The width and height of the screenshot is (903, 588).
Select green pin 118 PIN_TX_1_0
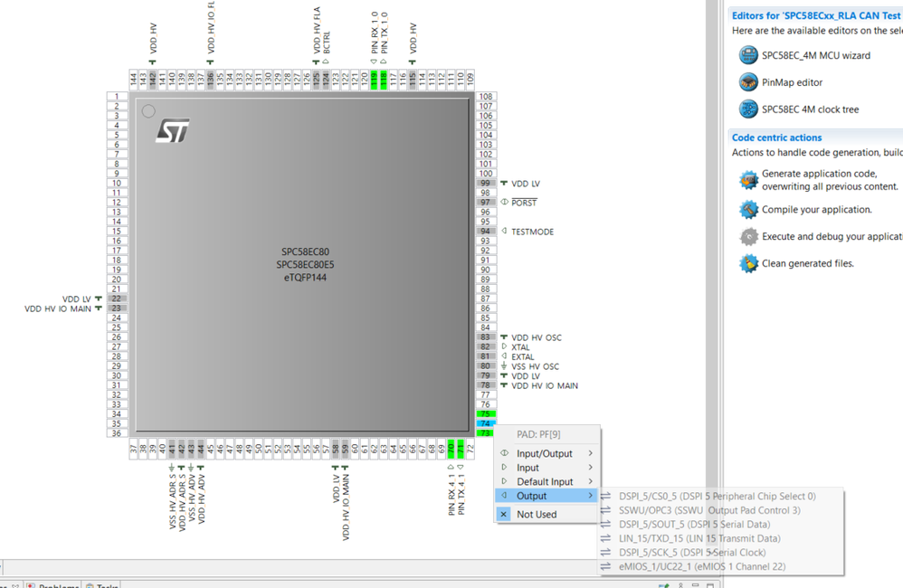click(384, 80)
